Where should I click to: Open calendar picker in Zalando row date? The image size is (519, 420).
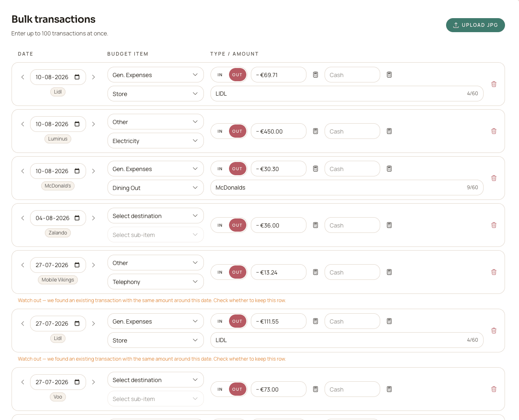(77, 218)
